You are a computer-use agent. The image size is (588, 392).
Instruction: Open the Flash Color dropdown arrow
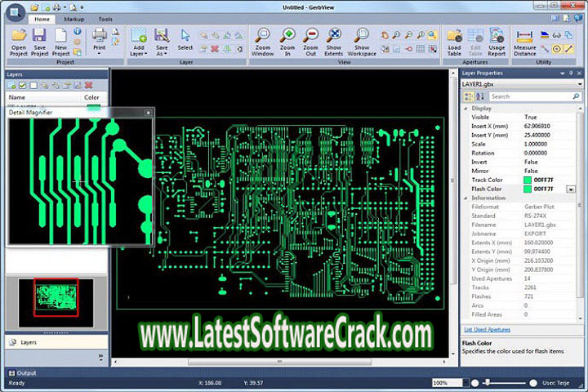click(571, 189)
